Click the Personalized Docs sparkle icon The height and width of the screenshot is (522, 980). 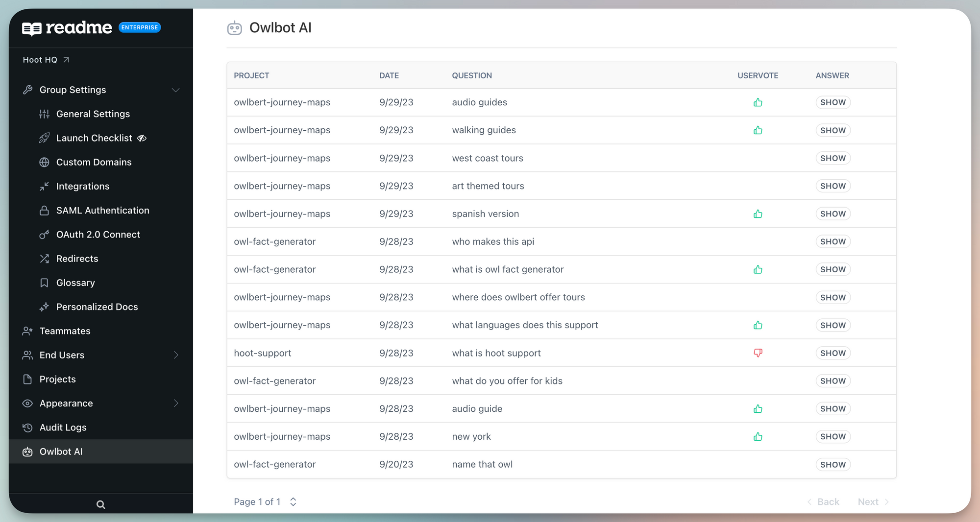coord(44,307)
